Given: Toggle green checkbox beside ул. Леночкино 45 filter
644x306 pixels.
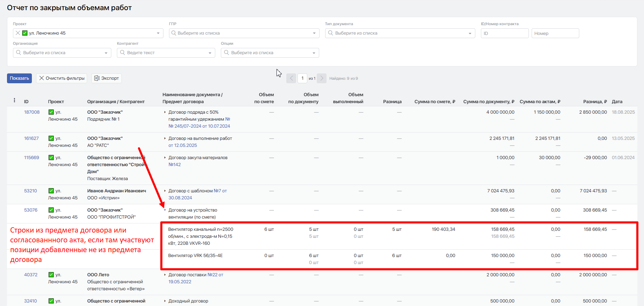Looking at the screenshot, I should (25, 33).
